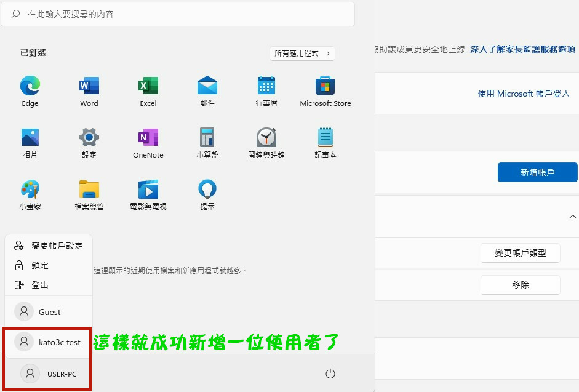
Task: Click the search magnifier icon
Action: (15, 14)
